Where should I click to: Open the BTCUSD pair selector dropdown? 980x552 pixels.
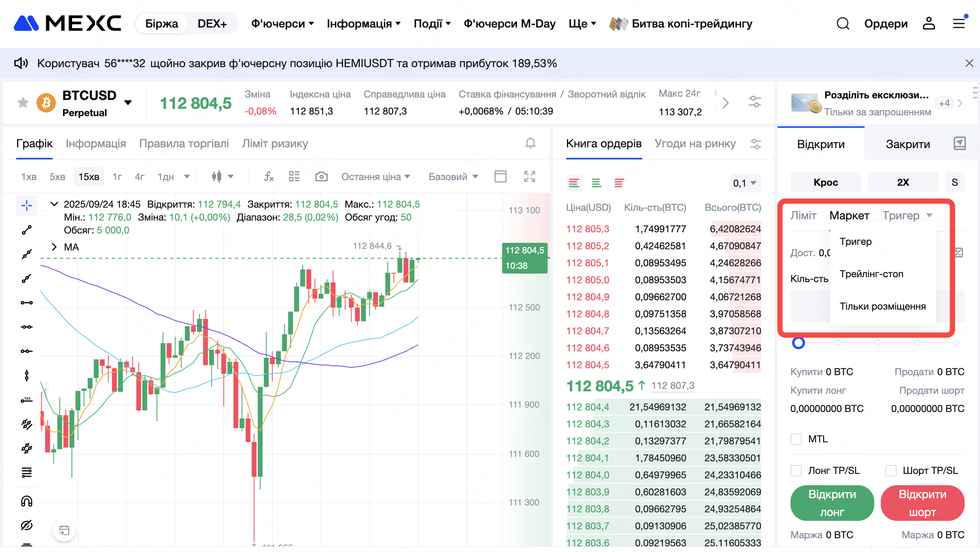pyautogui.click(x=128, y=102)
